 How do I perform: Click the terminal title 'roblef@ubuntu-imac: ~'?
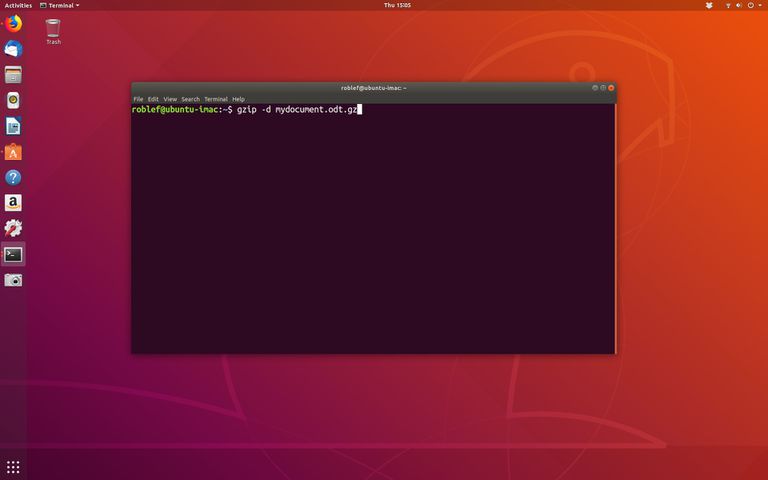point(374,88)
